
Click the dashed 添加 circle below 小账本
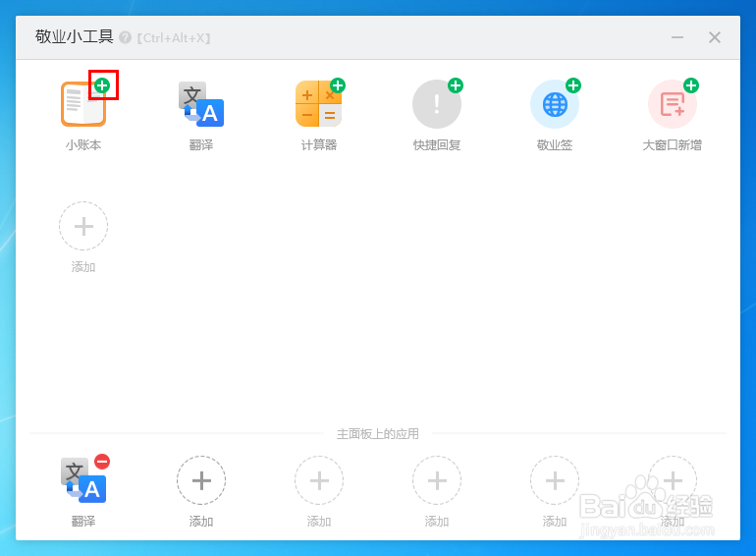(83, 226)
